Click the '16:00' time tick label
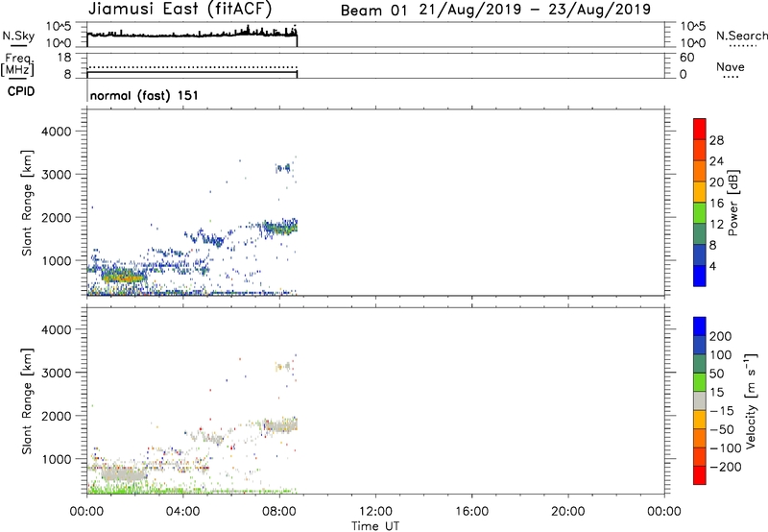 pos(471,512)
